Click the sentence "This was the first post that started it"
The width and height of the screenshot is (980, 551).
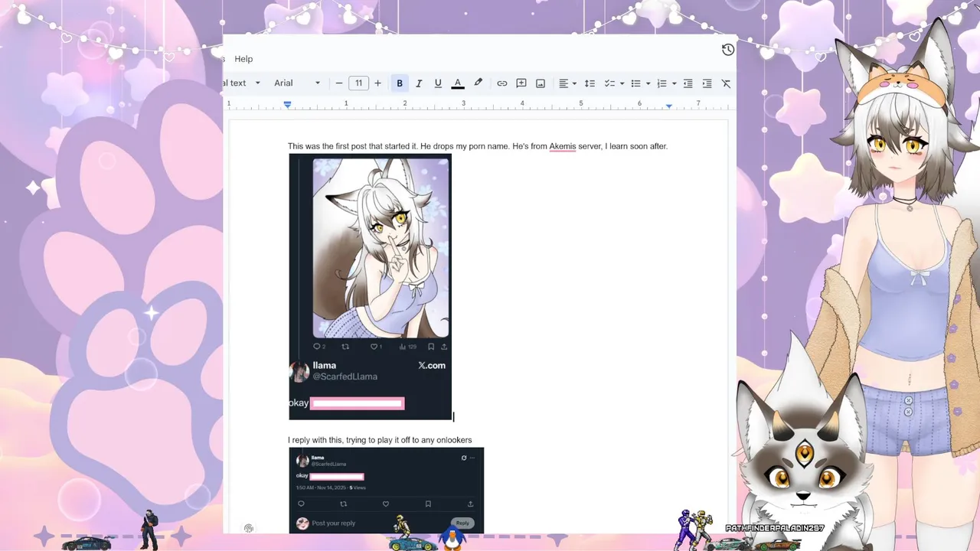(353, 146)
